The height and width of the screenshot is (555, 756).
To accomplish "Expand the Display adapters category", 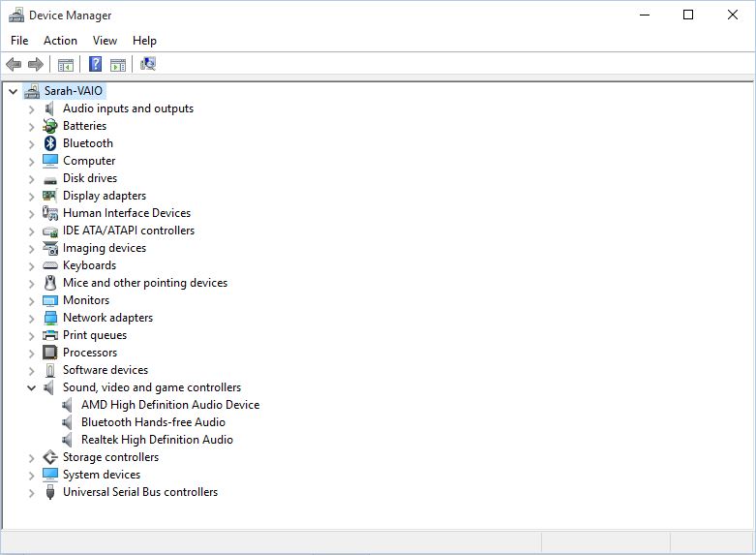I will point(31,196).
